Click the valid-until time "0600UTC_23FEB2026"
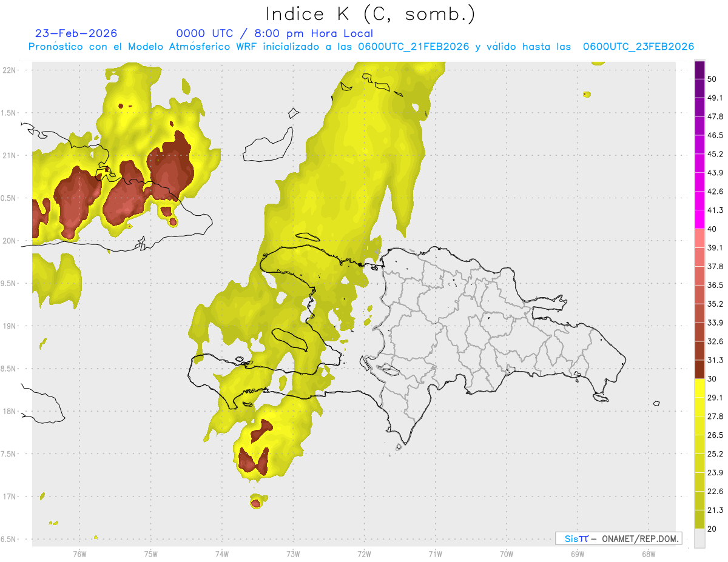Viewport: 728px width, 562px height. 638,47
